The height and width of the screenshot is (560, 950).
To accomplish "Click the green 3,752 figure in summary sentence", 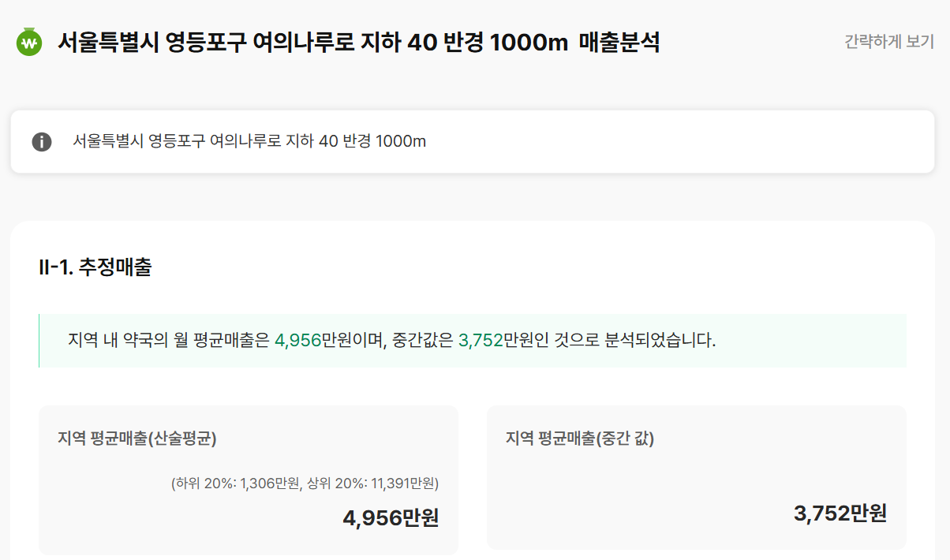I will pyautogui.click(x=481, y=341).
